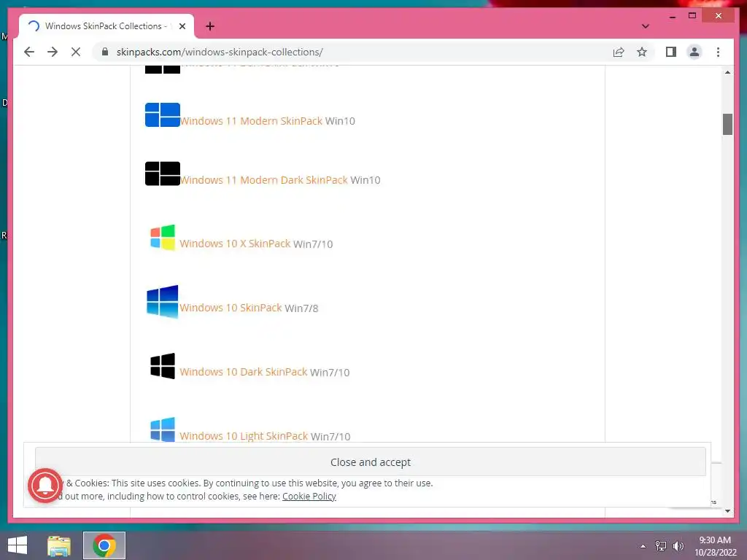Click Windows 11 Modern Dark black logo
The height and width of the screenshot is (560, 747).
[x=163, y=174]
